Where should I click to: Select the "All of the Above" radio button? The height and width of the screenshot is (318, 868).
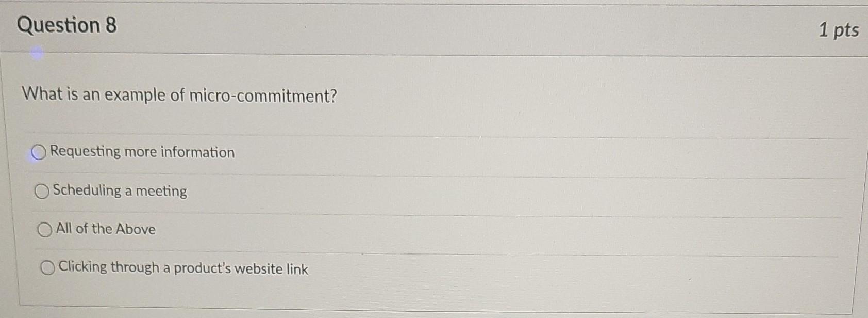[x=45, y=229]
